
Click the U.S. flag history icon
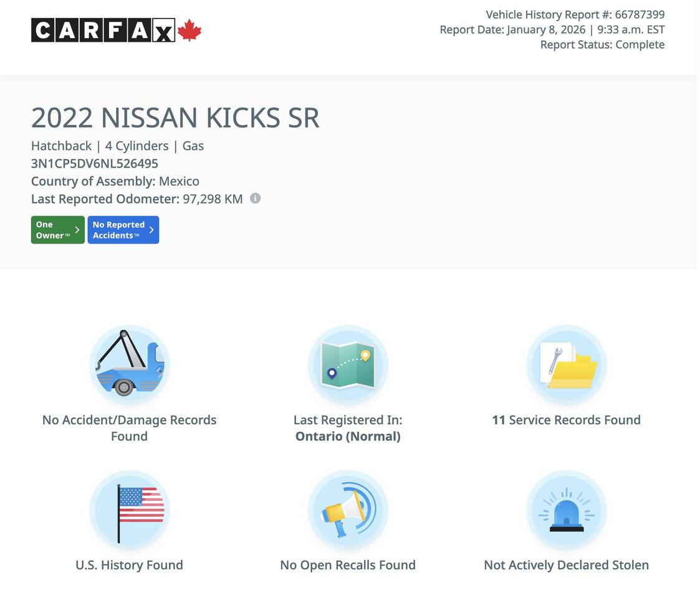[129, 510]
